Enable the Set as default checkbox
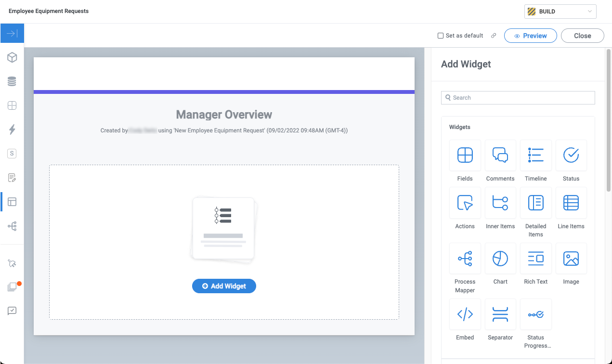 click(440, 36)
